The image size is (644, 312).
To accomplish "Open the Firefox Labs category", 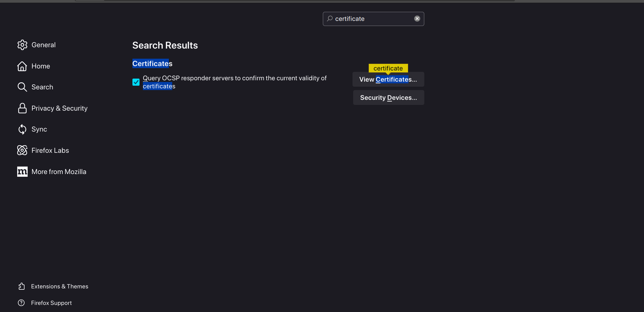I will pos(50,150).
